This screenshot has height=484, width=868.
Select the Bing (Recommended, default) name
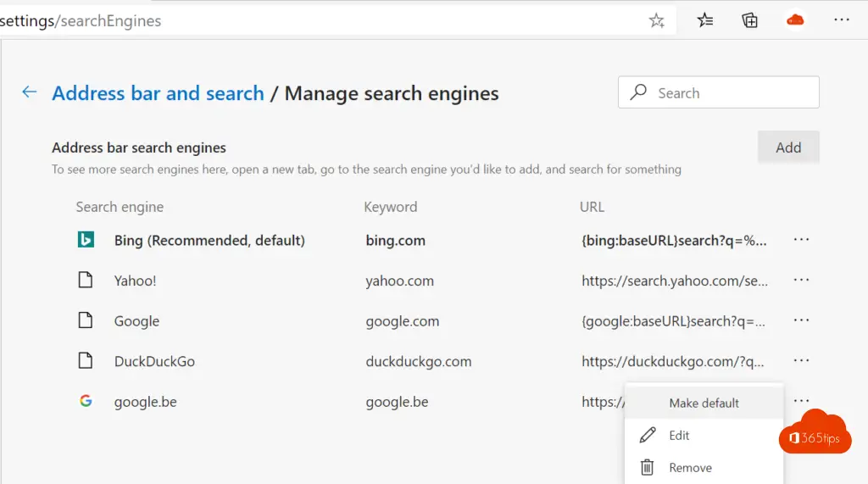209,241
